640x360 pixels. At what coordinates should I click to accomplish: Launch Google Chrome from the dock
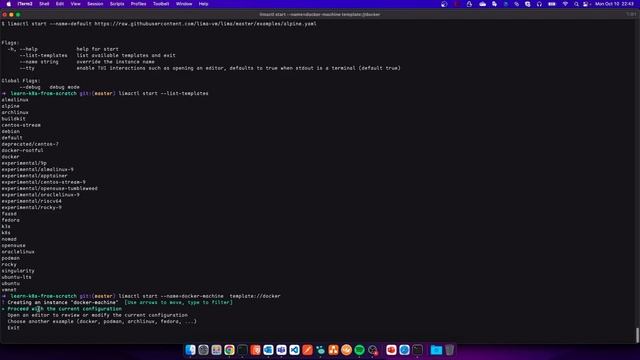coord(229,350)
